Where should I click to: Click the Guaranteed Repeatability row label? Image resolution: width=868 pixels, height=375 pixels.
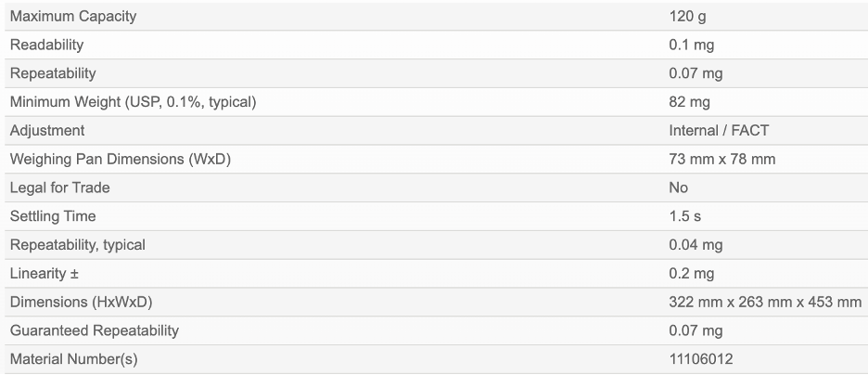[x=95, y=330]
